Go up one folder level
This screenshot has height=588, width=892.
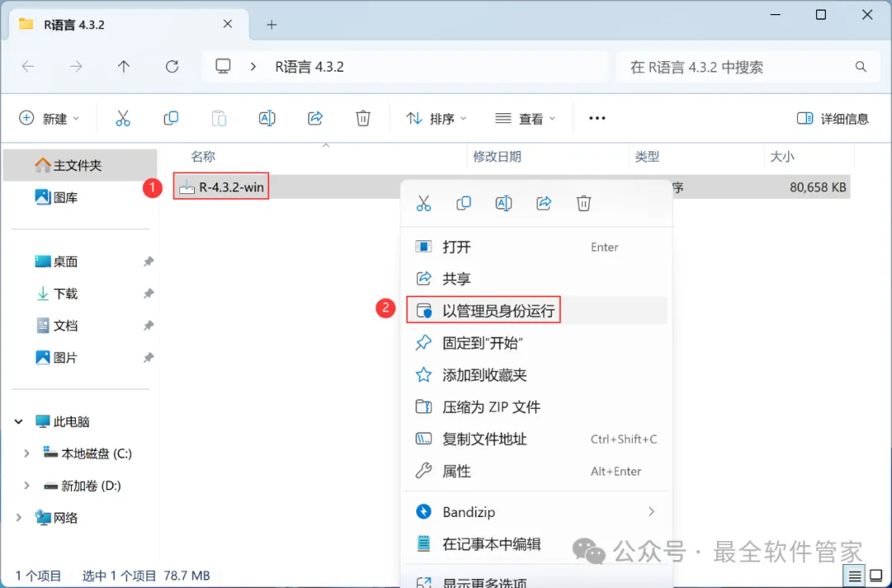[x=123, y=67]
